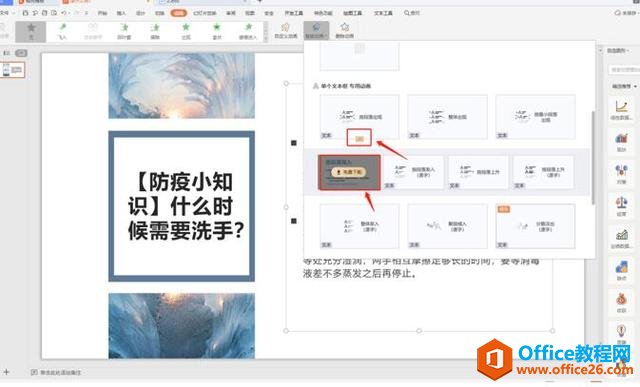Select the 防疫小知识 title text box
This screenshot has height=387, width=640.
[182, 206]
